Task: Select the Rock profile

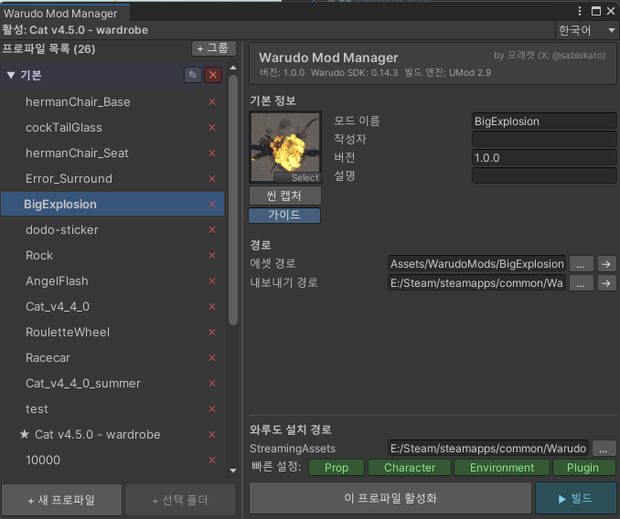Action: click(113, 255)
